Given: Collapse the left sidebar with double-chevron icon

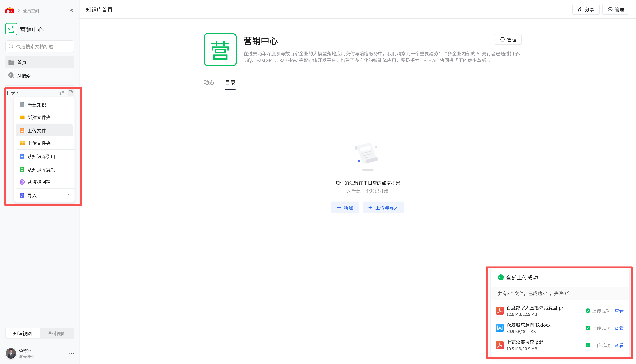Looking at the screenshot, I should pos(72,10).
